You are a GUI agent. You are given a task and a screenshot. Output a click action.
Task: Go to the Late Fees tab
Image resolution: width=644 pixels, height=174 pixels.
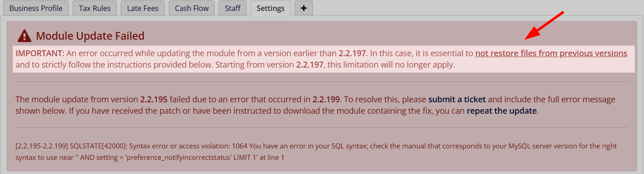pyautogui.click(x=143, y=8)
